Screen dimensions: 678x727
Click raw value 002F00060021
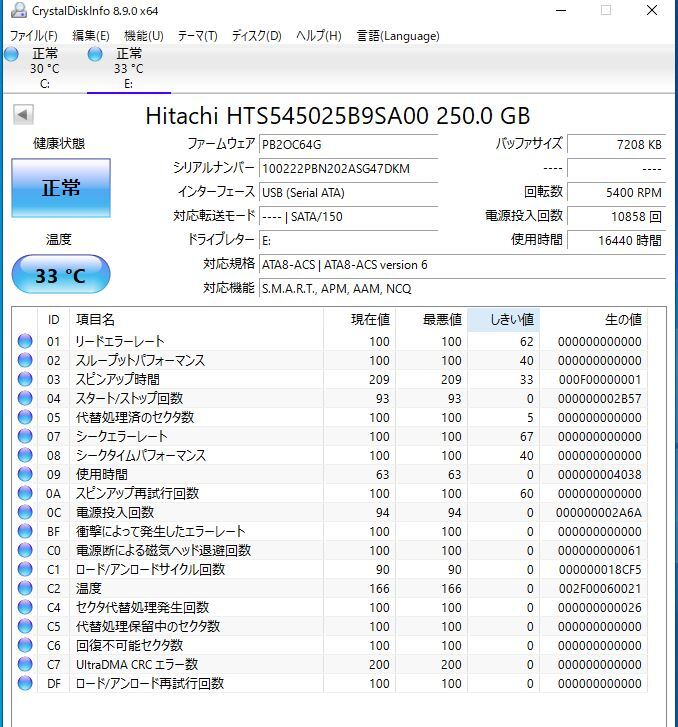[x=600, y=589]
